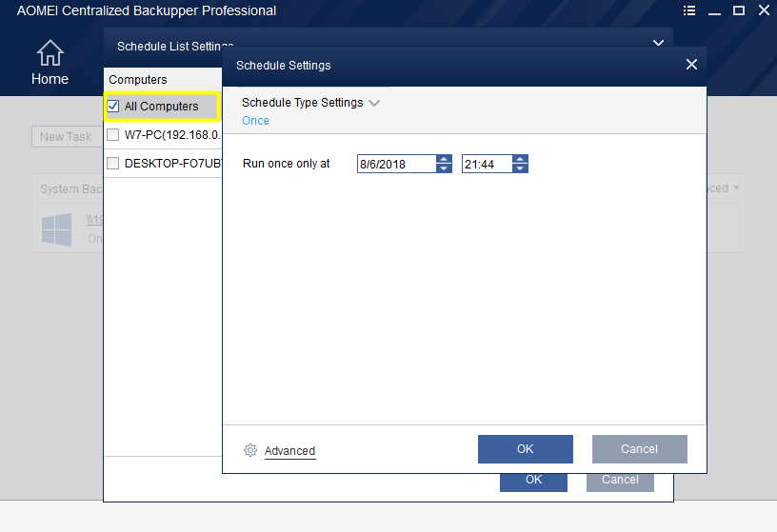
Task: Click the All Computers label
Action: 161,106
